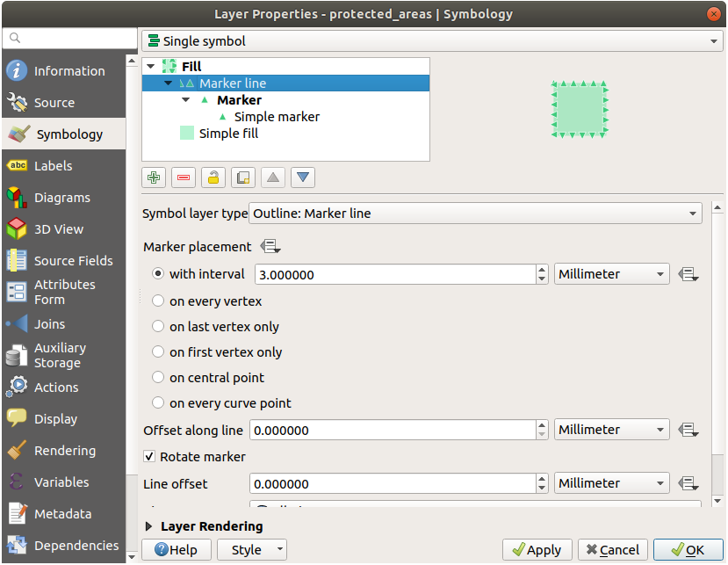Click the green add symbol layer button
The image size is (728, 565).
click(x=154, y=177)
